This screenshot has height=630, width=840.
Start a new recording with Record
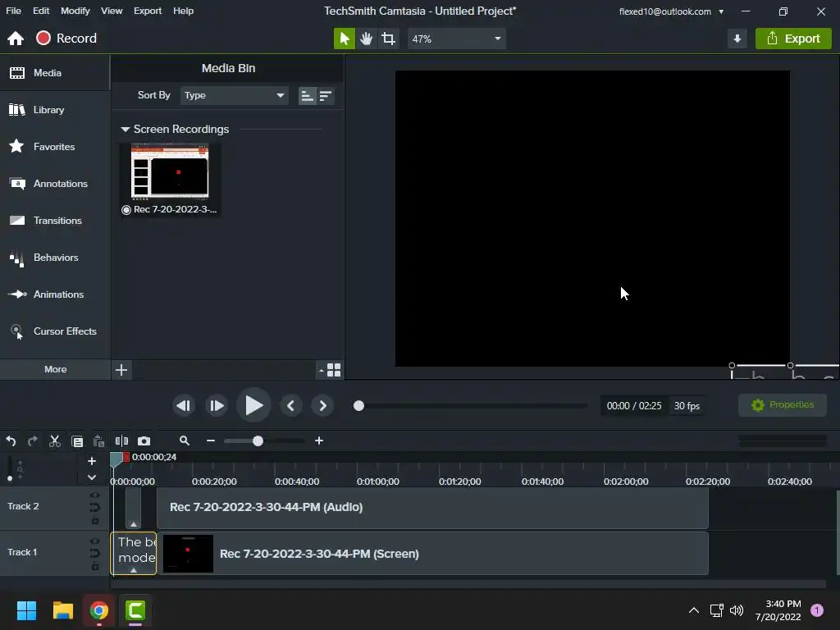point(66,39)
